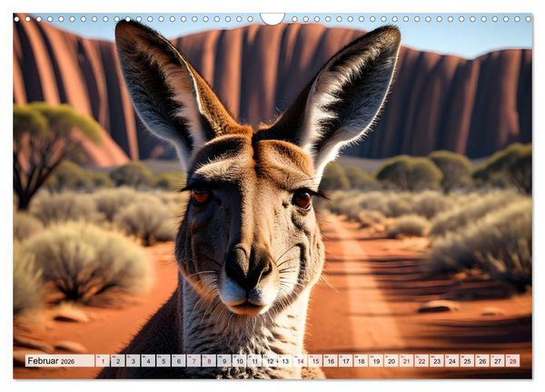Choose day 12 in the date row
This screenshot has width=545, height=392.
[270, 361]
